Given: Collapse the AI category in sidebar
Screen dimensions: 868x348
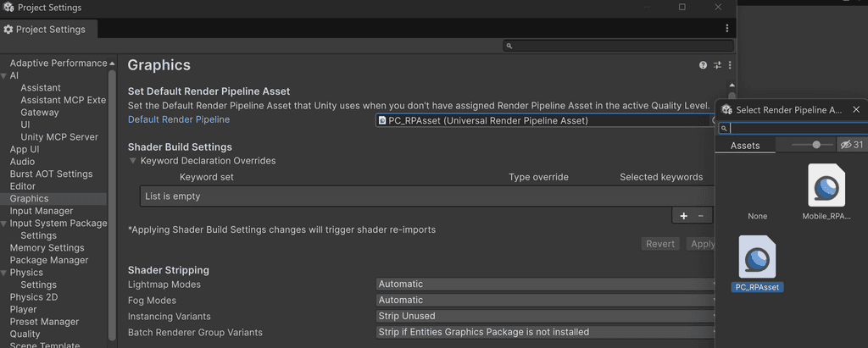Looking at the screenshot, I should [x=4, y=76].
